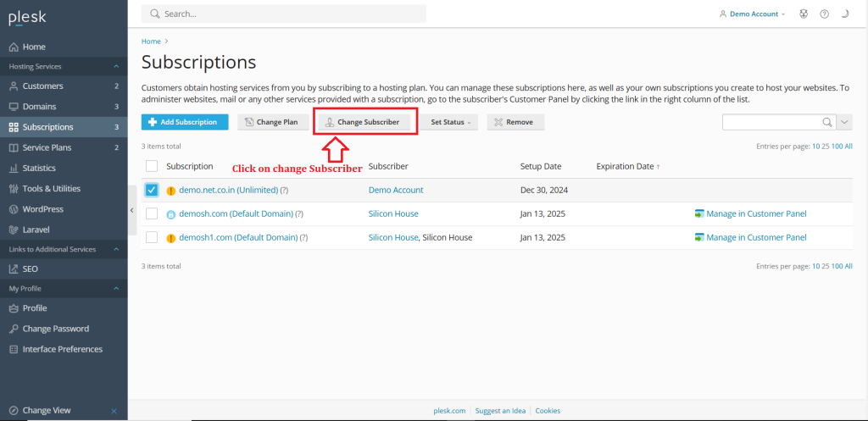Set top entries per page to 25

pyautogui.click(x=826, y=147)
